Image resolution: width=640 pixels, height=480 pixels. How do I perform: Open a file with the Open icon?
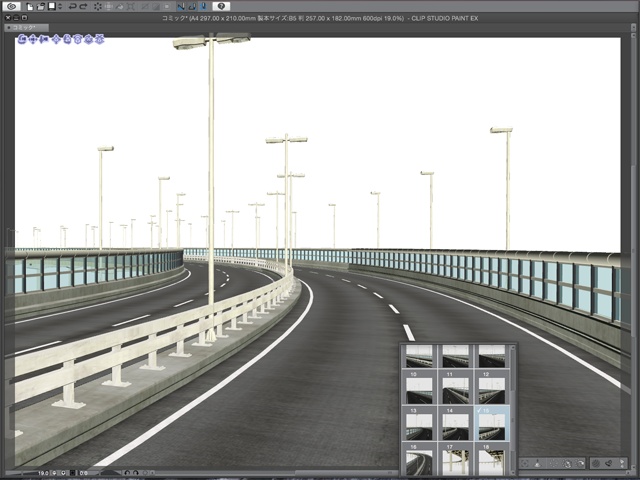(x=41, y=6)
